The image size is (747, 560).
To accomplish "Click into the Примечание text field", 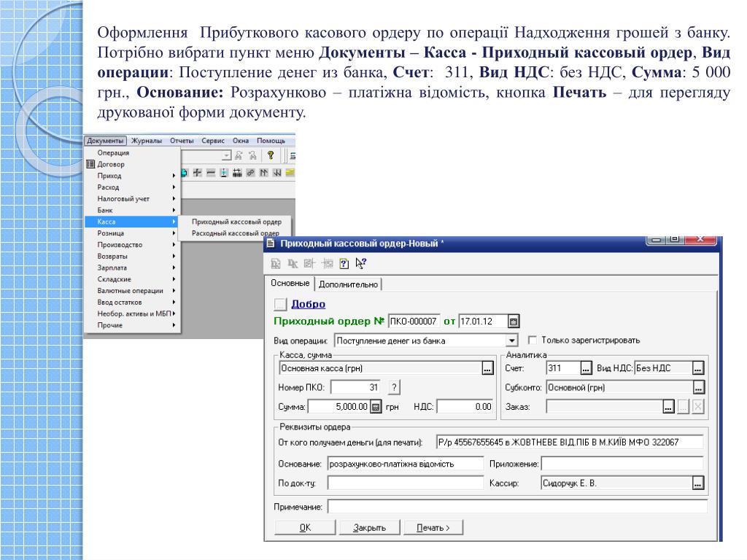I will pyautogui.click(x=517, y=507).
